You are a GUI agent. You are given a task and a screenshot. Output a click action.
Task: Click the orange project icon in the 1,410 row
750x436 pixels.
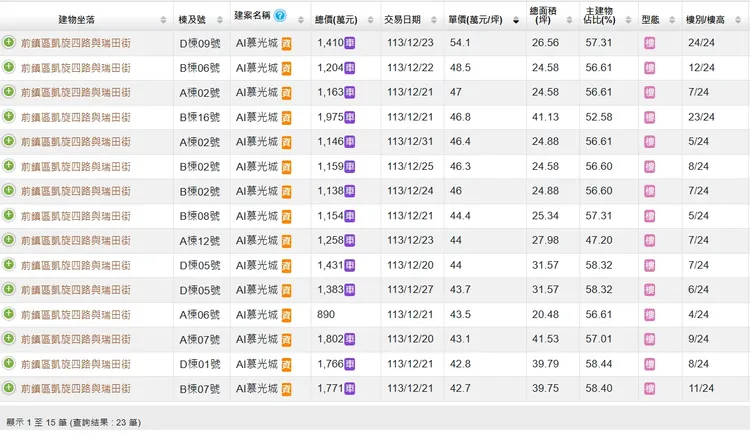tap(286, 44)
